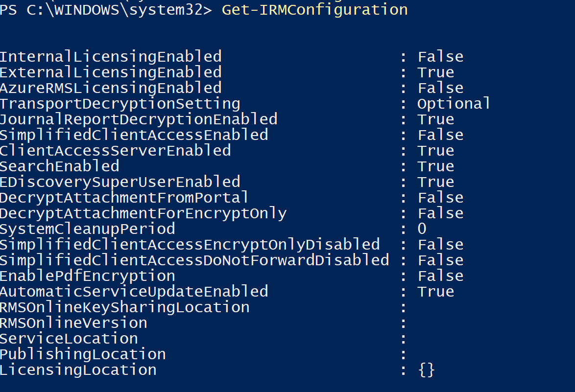Click the True value of ExternalLicensingEnabled
The image size is (575, 392).
coord(435,72)
